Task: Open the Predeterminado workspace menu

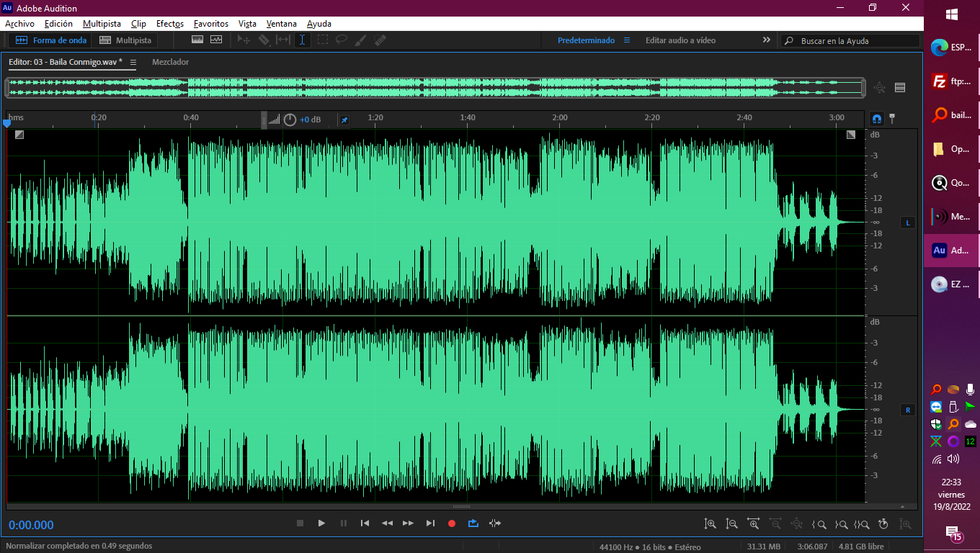Action: 627,40
